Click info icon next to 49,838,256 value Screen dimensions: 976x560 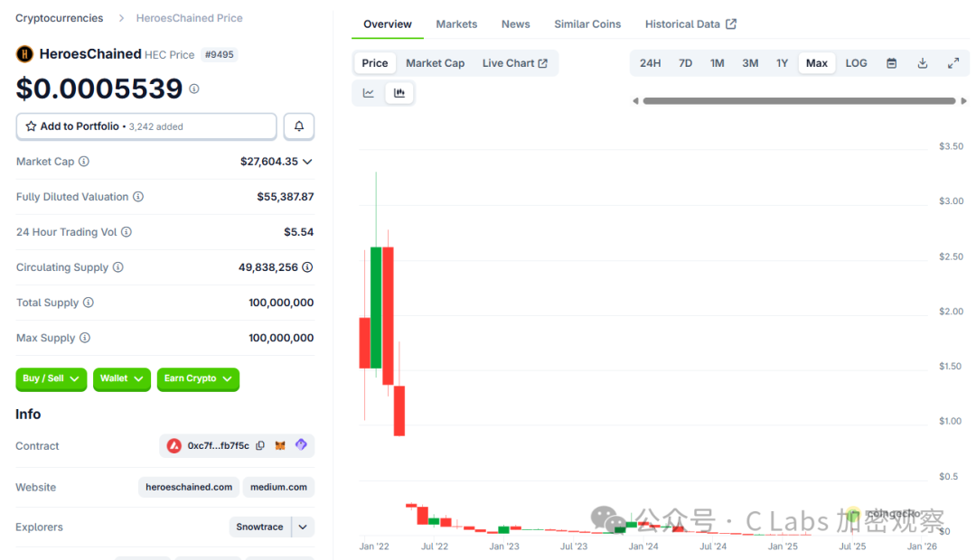307,267
